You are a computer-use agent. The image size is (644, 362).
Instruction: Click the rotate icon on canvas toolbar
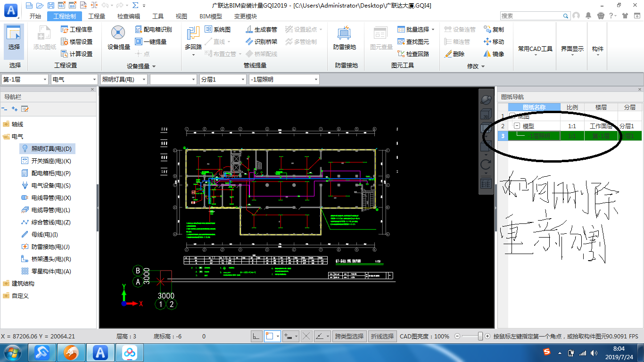click(486, 165)
